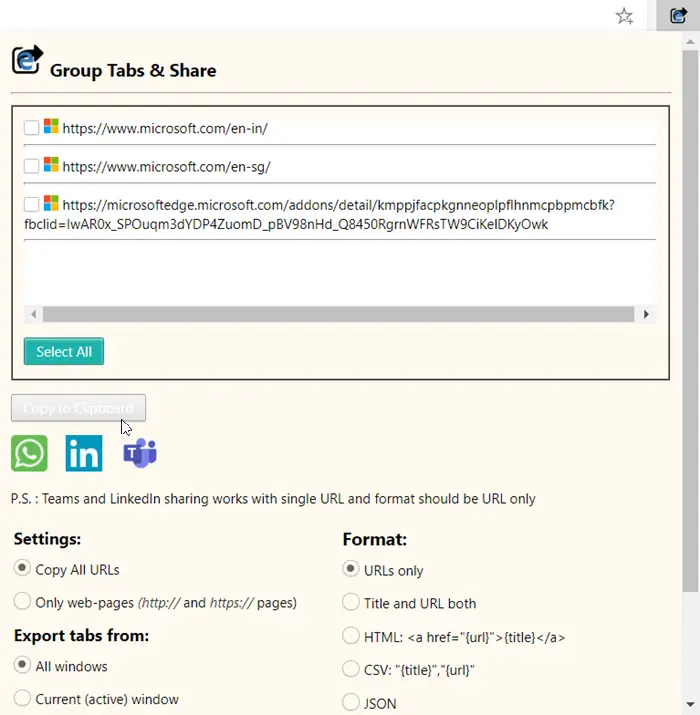Select All windows export option
The height and width of the screenshot is (715, 700).
pyautogui.click(x=22, y=665)
